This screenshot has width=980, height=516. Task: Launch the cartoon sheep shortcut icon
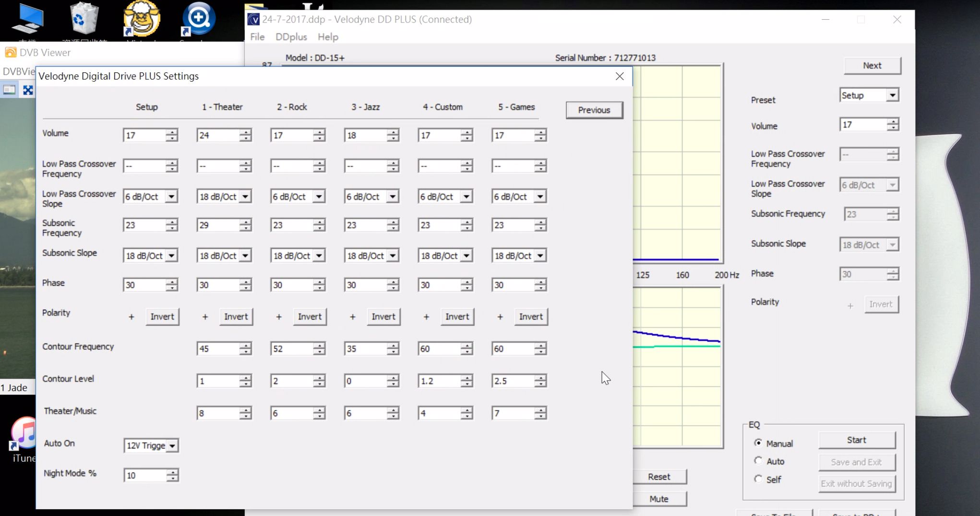click(x=141, y=18)
